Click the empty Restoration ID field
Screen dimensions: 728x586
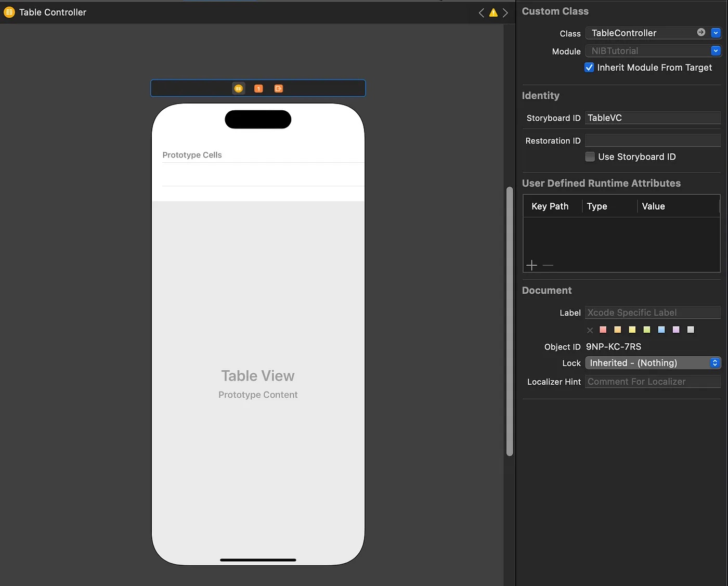[x=653, y=140]
